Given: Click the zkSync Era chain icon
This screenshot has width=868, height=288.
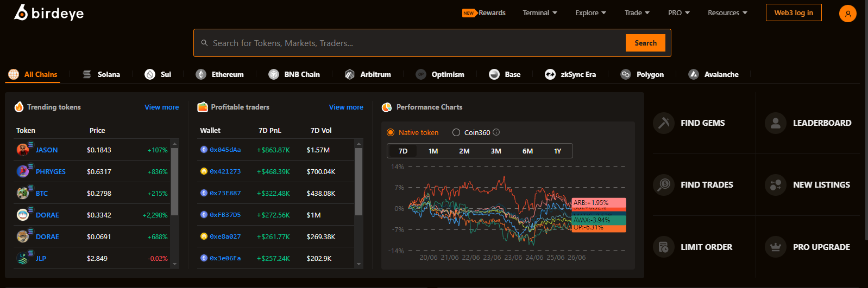Looking at the screenshot, I should tap(550, 74).
